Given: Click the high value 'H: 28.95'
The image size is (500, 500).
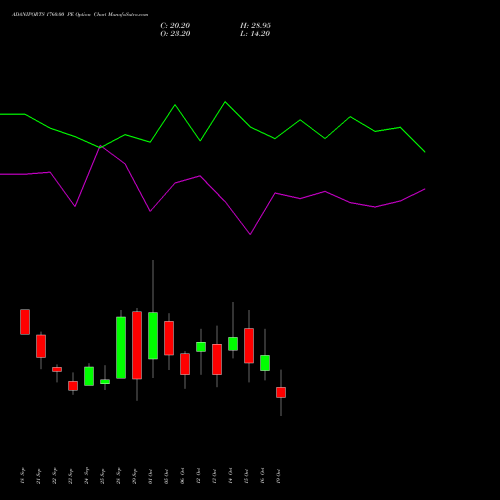Looking at the screenshot, I should pyautogui.click(x=255, y=26).
